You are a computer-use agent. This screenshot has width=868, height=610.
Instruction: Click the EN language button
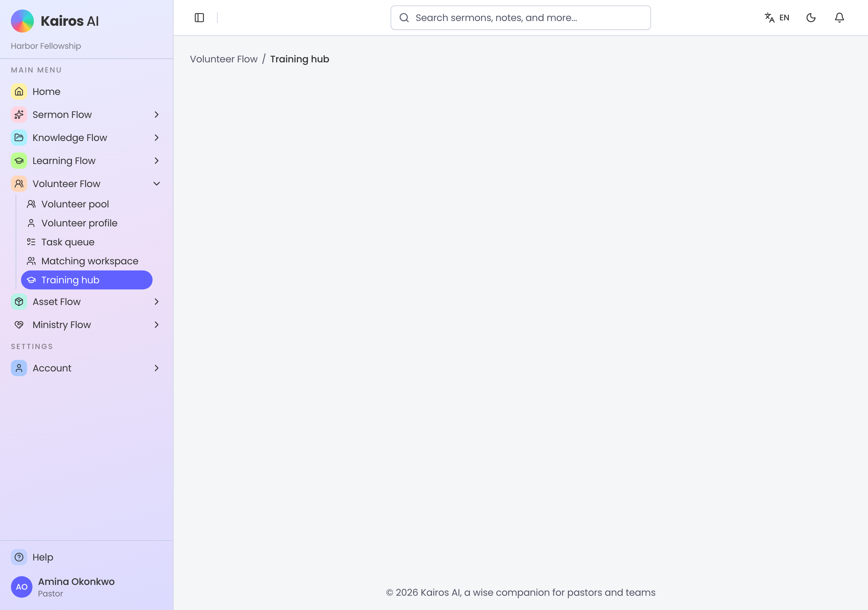[784, 18]
